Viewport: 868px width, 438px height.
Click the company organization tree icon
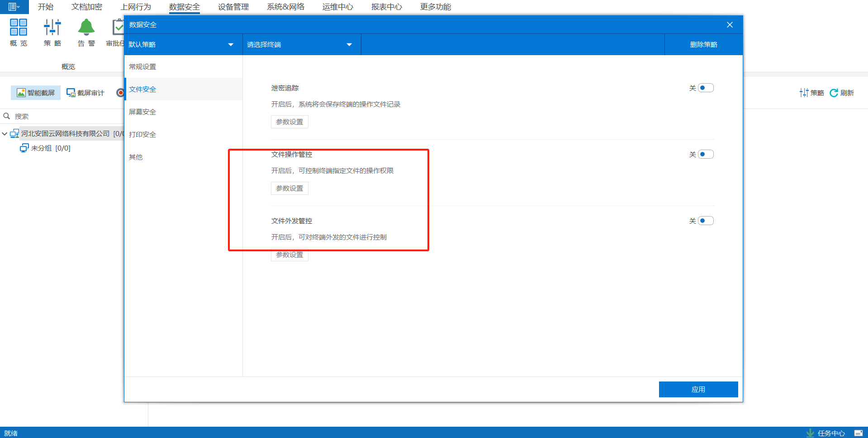14,133
